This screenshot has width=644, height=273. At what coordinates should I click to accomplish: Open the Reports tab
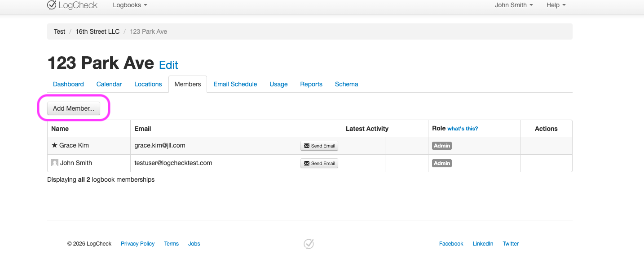click(x=311, y=84)
